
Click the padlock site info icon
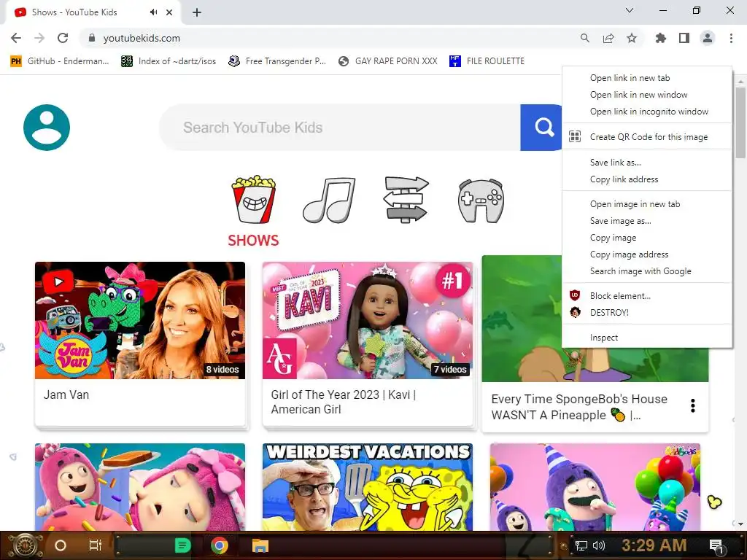(92, 38)
